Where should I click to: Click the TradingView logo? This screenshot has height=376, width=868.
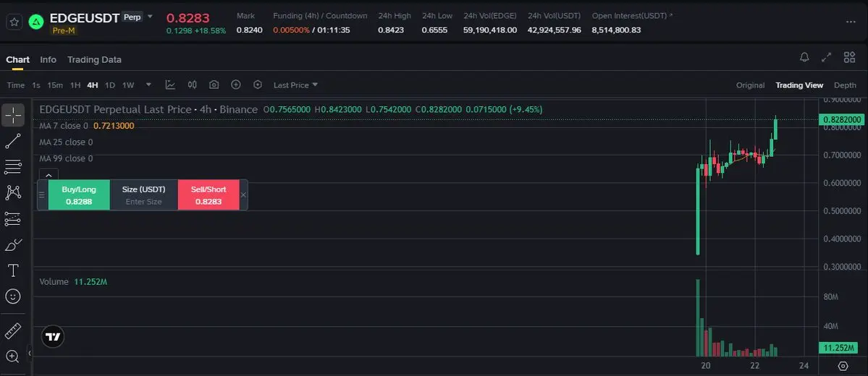[53, 336]
